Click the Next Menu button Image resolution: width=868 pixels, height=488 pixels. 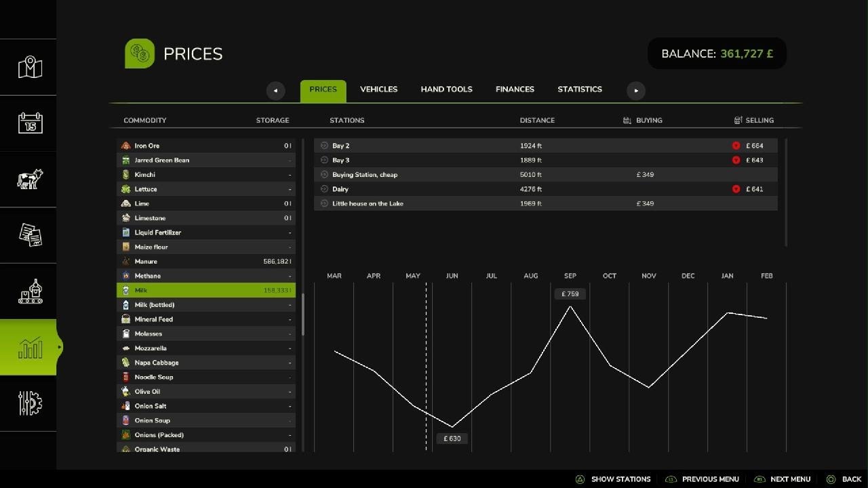782,479
